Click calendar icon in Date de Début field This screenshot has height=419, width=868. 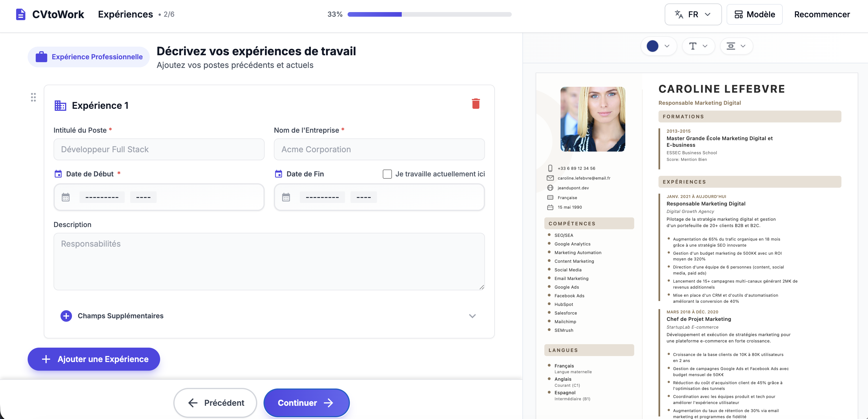(66, 197)
